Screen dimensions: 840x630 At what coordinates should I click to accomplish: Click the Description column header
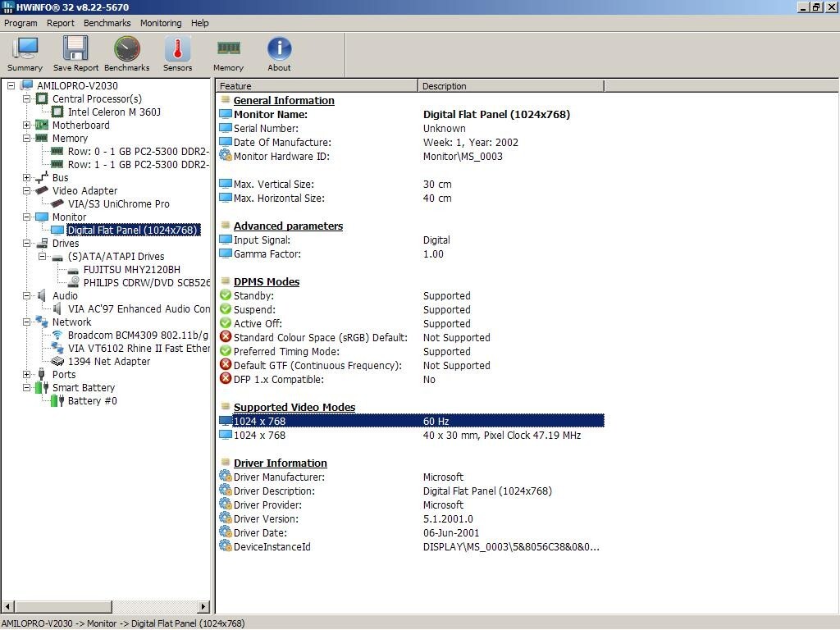[511, 85]
